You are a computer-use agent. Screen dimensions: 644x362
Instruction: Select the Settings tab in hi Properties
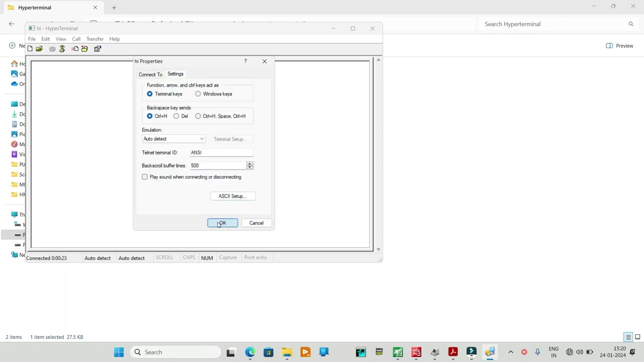tap(176, 74)
